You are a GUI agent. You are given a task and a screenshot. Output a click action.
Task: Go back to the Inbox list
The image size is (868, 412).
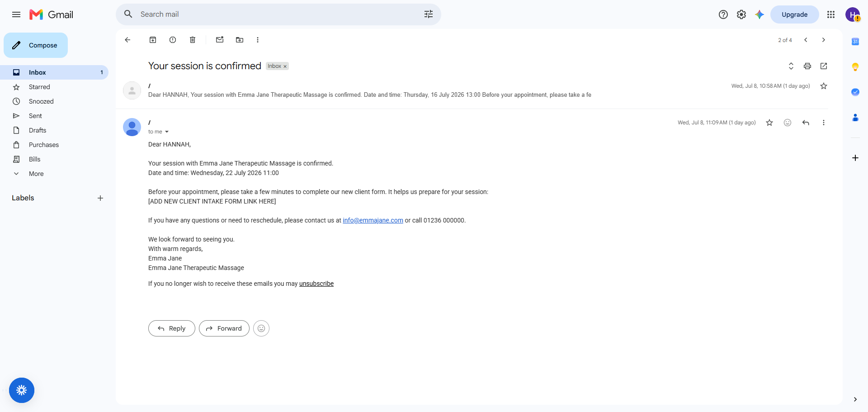pyautogui.click(x=127, y=40)
